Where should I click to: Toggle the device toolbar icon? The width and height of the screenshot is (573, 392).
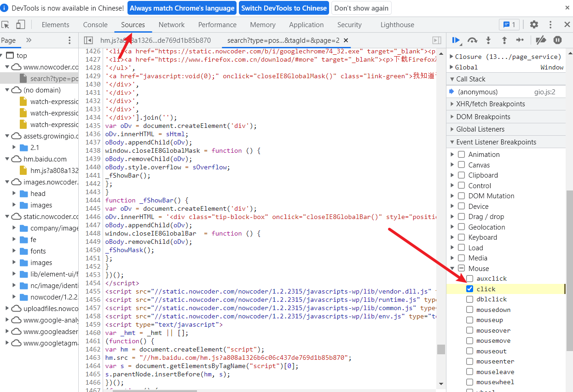pos(21,24)
